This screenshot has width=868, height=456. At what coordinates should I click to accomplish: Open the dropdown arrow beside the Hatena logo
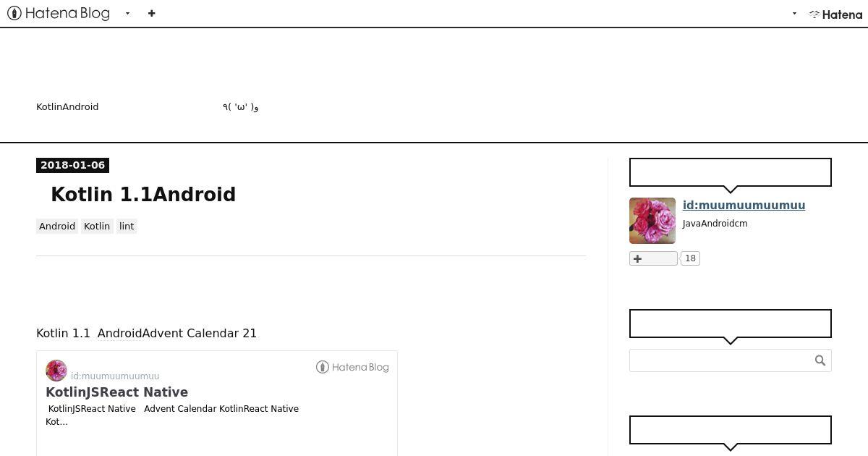coord(794,13)
